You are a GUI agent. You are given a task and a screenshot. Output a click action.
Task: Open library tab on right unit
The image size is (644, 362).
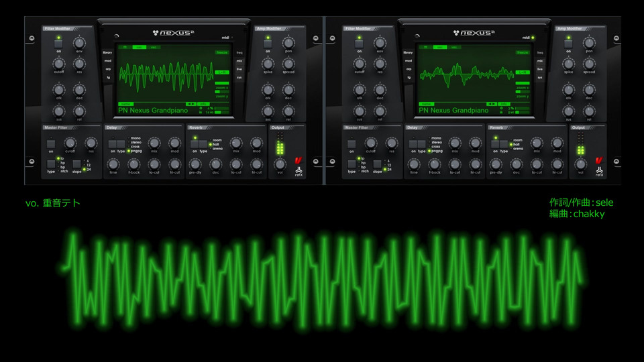click(409, 52)
